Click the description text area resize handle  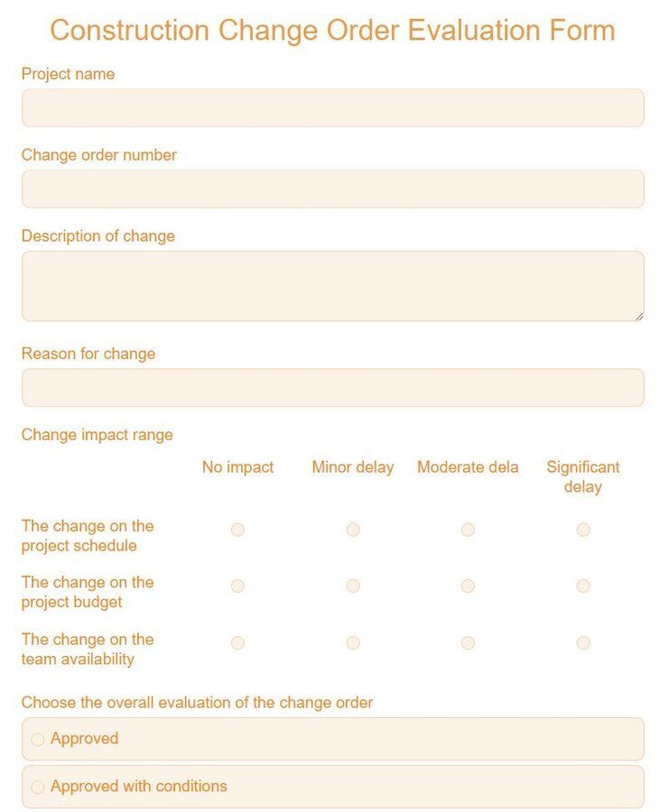coord(639,318)
